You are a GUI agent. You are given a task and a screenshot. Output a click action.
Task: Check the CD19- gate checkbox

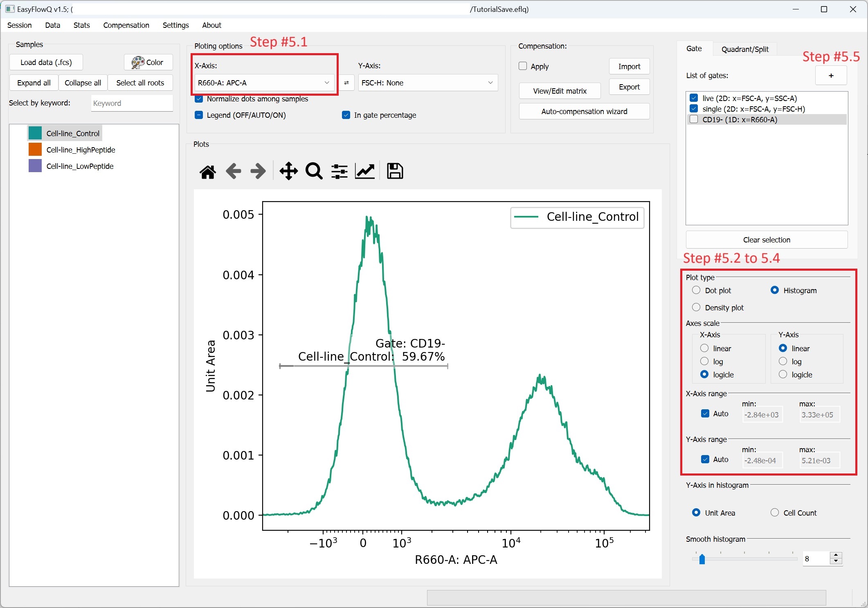tap(694, 119)
